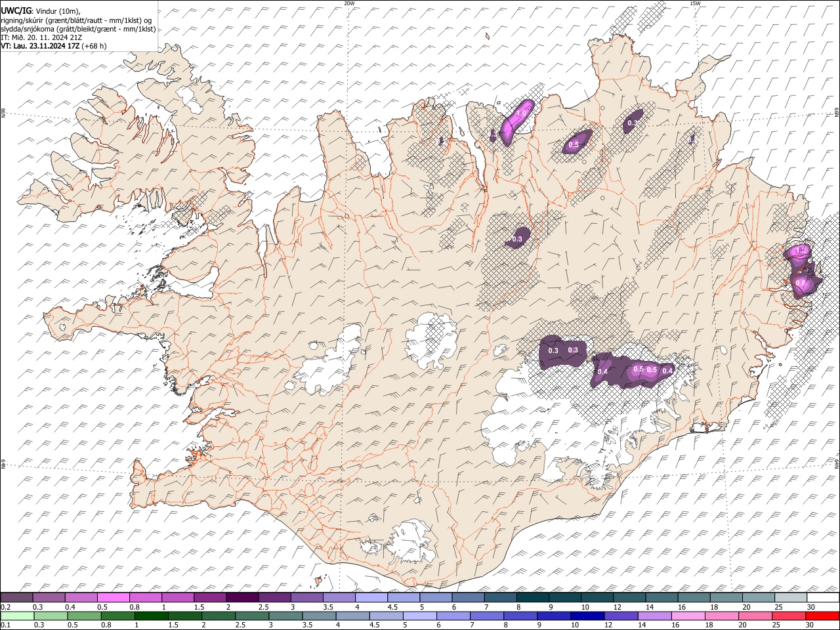
Task: Click the darkest purple 2 snow swatch
Action: 242,597
